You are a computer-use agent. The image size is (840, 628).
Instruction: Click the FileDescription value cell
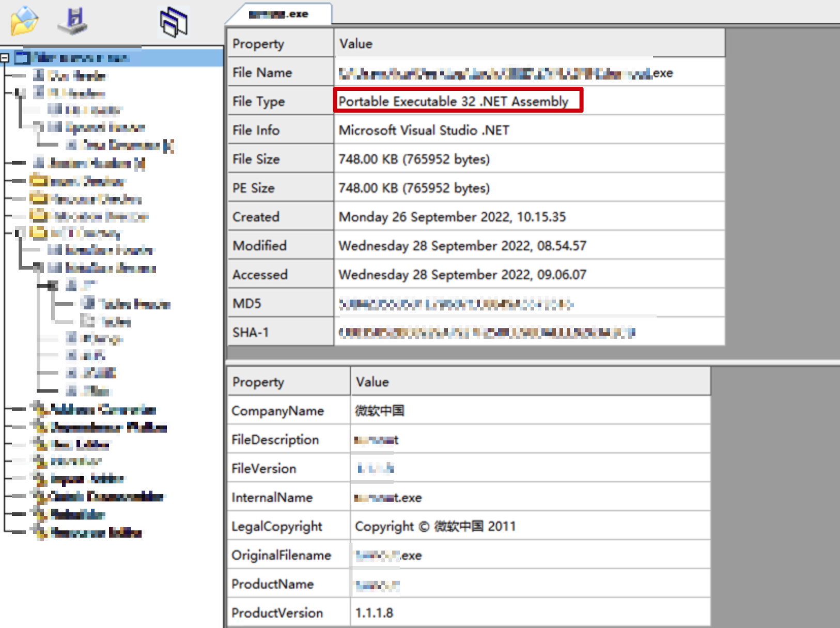(531, 439)
